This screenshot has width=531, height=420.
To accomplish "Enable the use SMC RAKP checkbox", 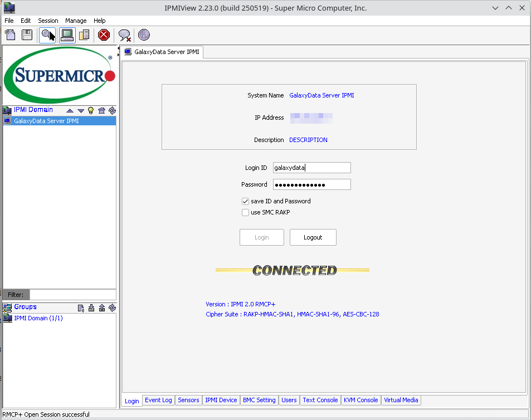I will [246, 213].
